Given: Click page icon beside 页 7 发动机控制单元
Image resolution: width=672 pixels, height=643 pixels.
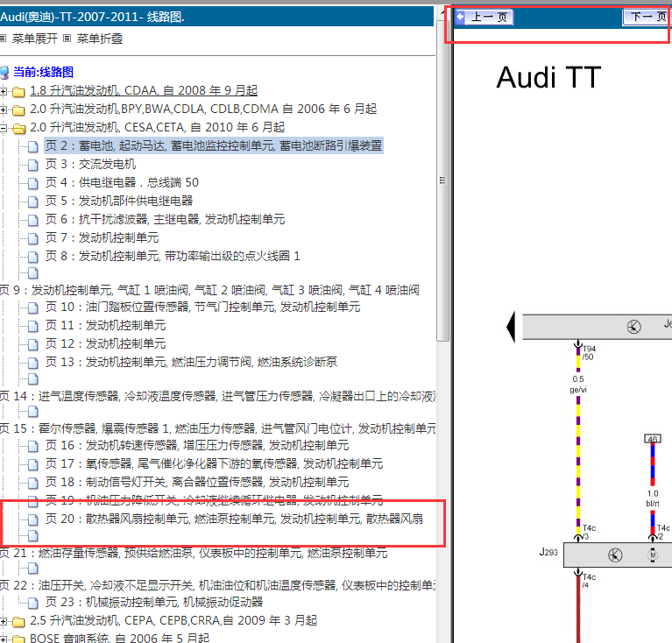Looking at the screenshot, I should tap(33, 238).
